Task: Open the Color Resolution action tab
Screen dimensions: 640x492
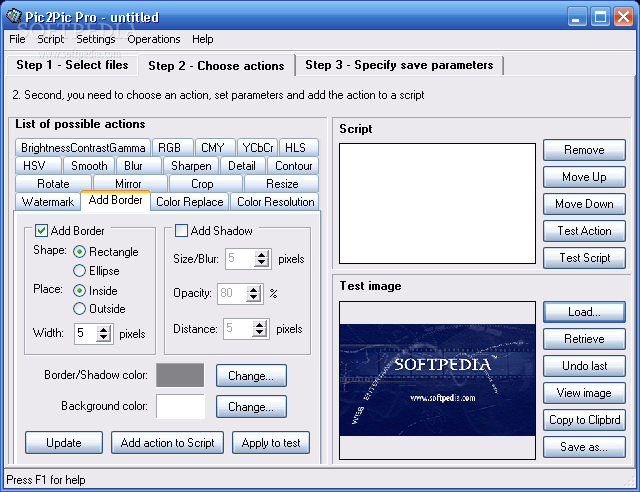Action: click(276, 202)
